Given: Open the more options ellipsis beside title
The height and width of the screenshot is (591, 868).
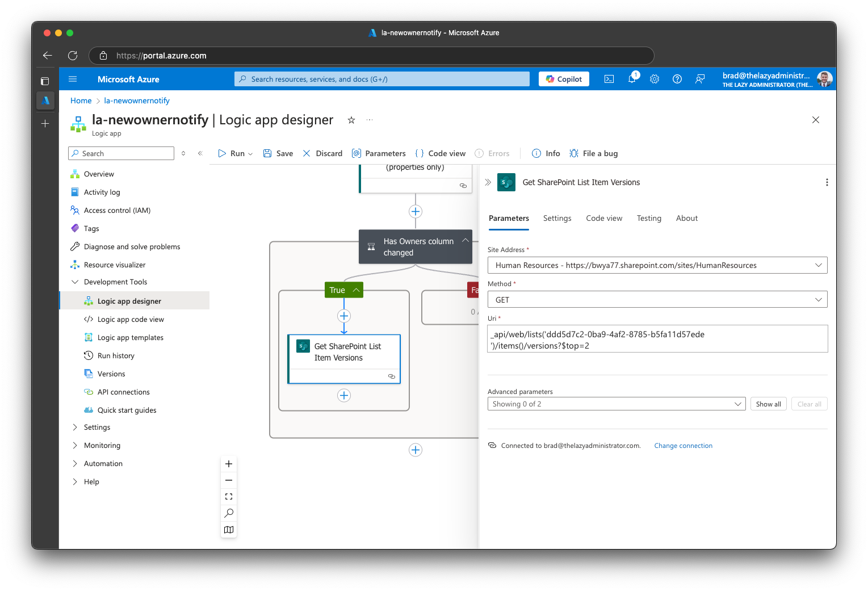Looking at the screenshot, I should coord(370,120).
